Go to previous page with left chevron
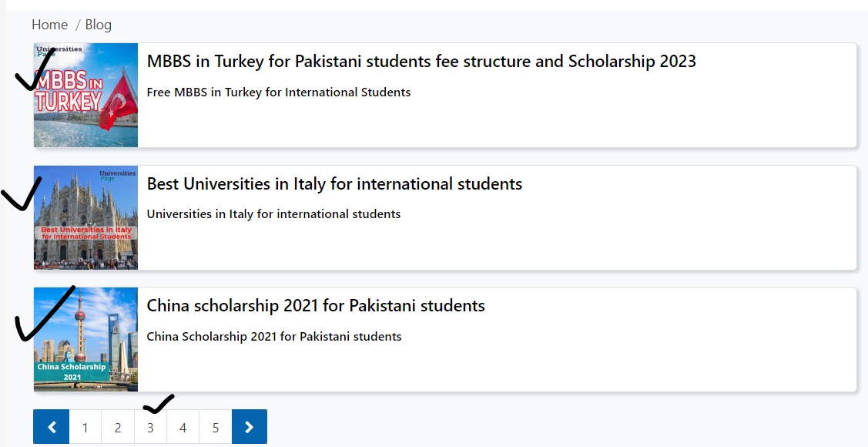The width and height of the screenshot is (868, 447). (x=52, y=426)
